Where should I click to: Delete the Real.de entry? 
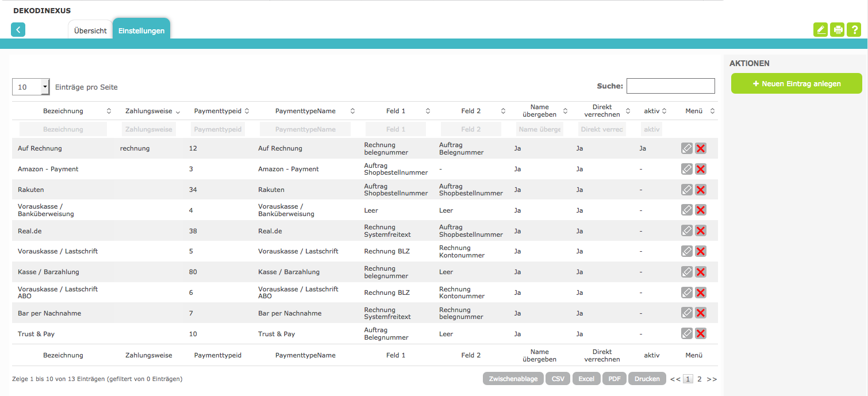tap(701, 230)
